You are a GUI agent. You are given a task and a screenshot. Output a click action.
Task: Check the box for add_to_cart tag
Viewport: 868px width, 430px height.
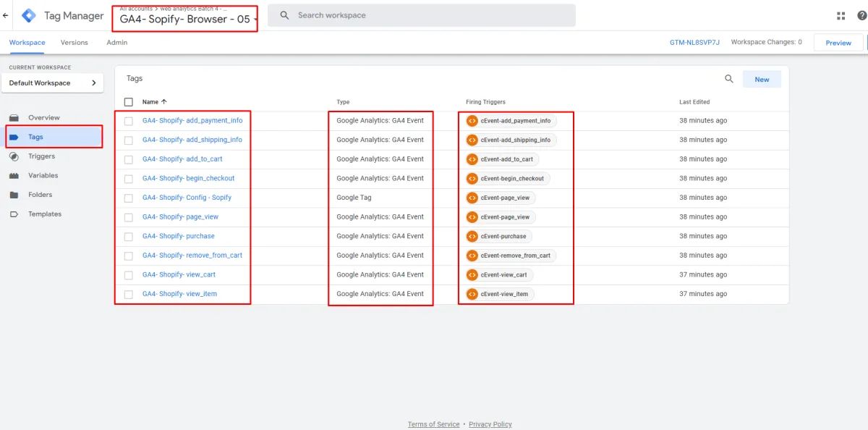[x=129, y=159]
